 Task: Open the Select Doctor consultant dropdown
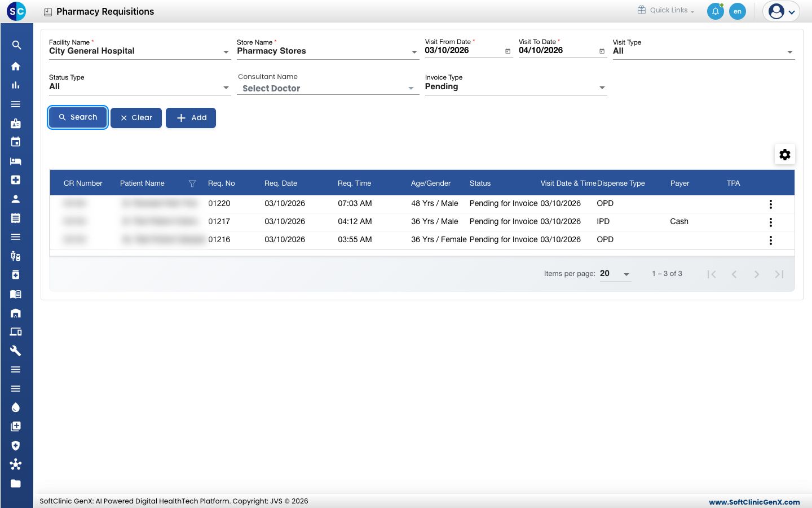tap(328, 88)
